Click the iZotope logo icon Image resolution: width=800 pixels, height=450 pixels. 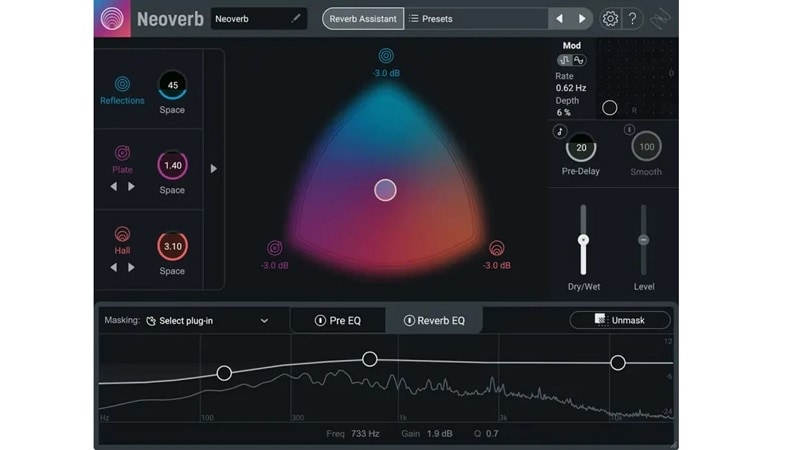661,19
